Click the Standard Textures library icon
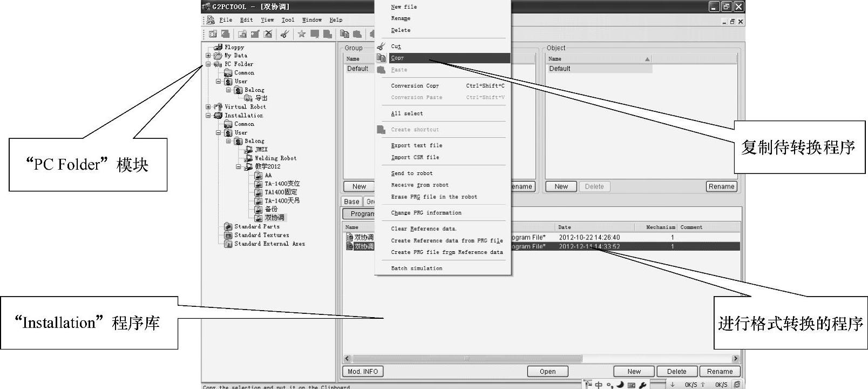Image resolution: width=868 pixels, height=389 pixels. 228,235
